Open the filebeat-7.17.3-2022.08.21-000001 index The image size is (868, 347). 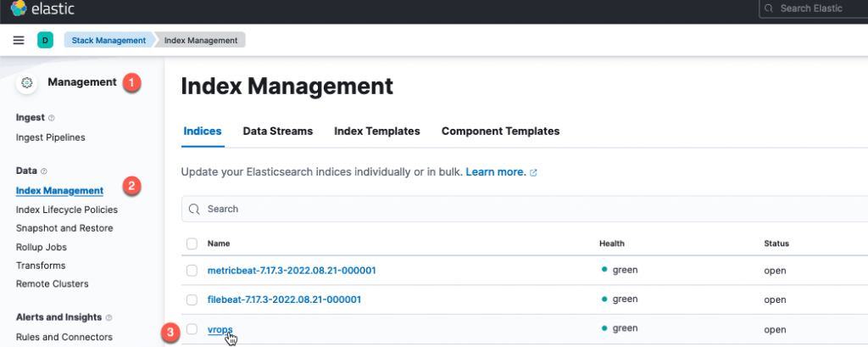[x=285, y=299]
